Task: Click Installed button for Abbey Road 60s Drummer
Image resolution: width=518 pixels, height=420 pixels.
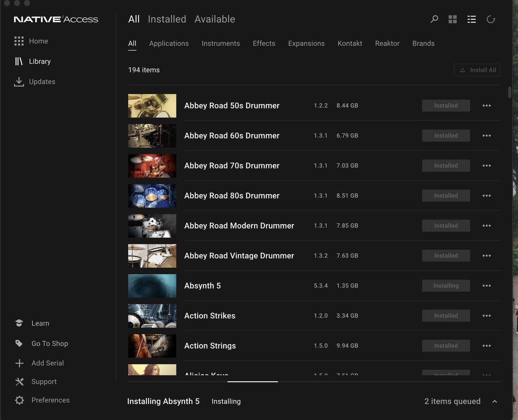Action: click(446, 135)
